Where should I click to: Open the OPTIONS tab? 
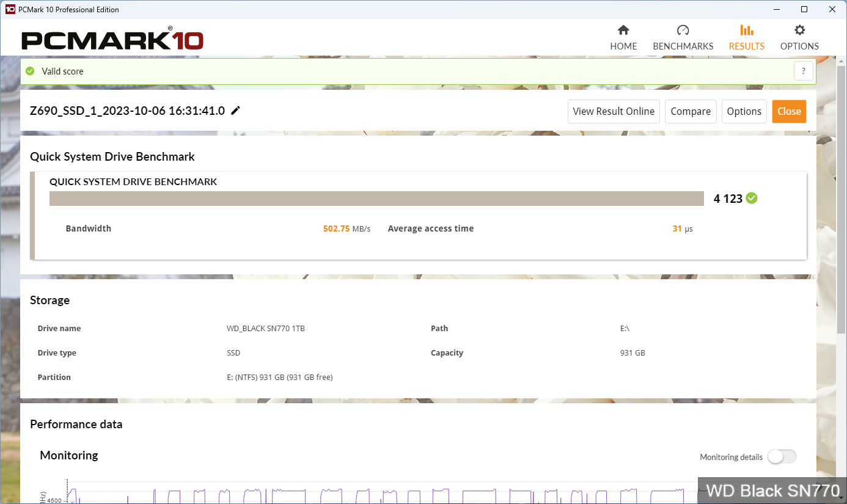[x=799, y=38]
